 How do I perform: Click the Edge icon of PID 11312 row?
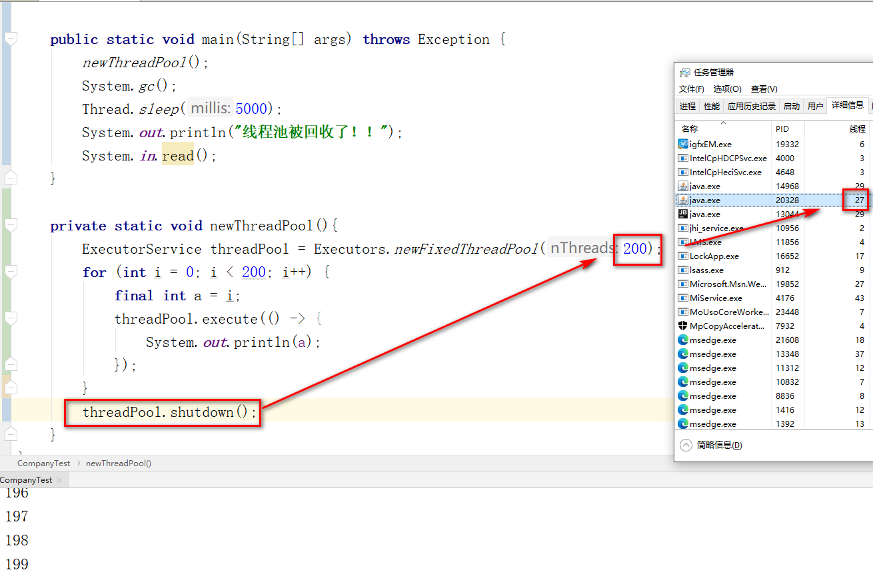click(682, 368)
